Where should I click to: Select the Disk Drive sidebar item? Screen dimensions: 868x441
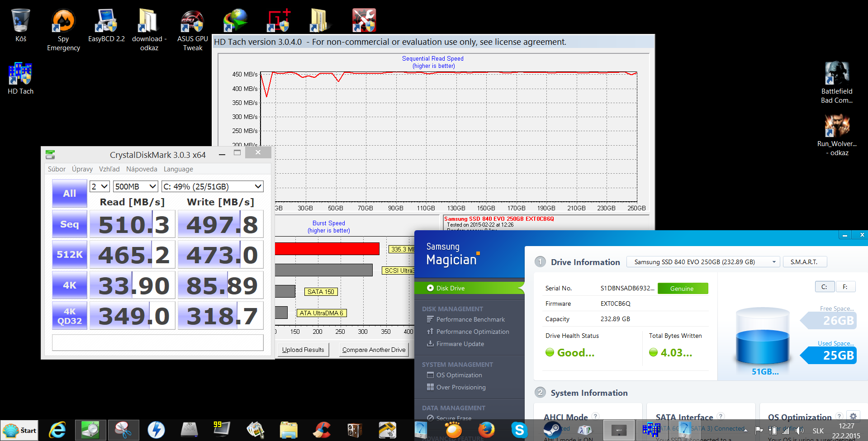tap(450, 288)
